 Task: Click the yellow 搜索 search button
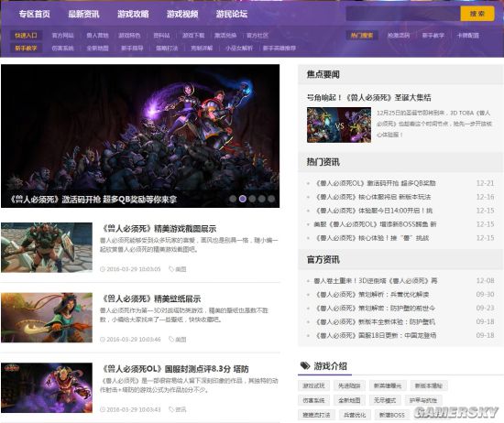477,14
